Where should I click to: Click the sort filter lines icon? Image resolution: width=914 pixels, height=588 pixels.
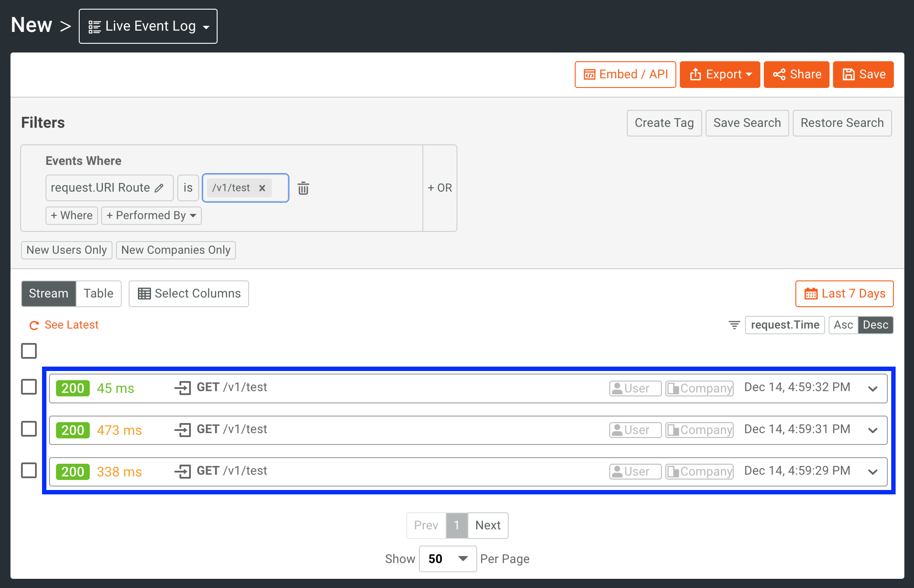734,325
